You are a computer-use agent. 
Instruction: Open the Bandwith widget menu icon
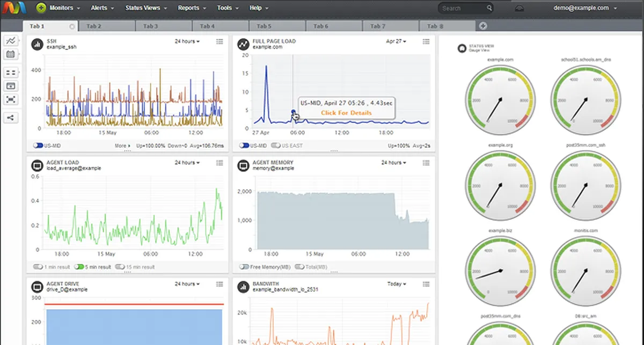pyautogui.click(x=426, y=284)
